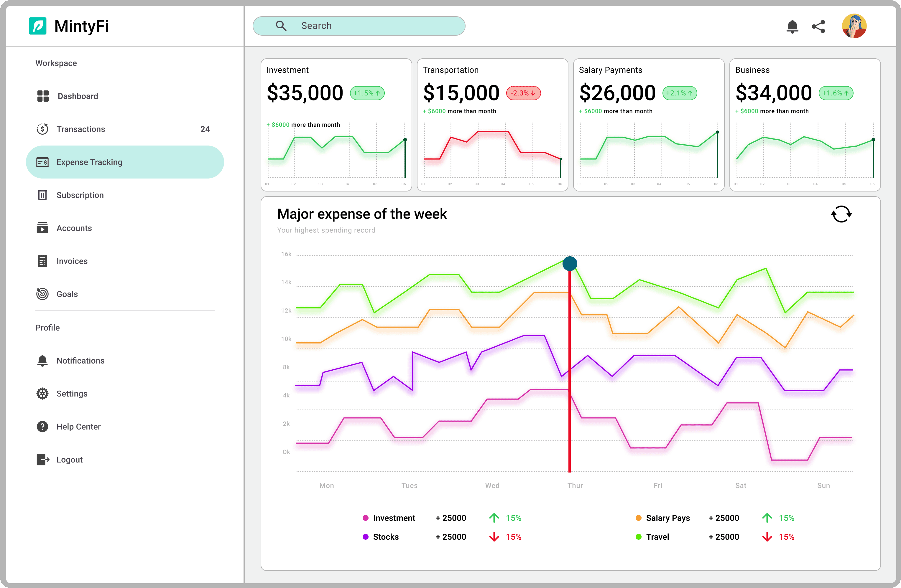Click the MintyFi leaf logo icon
Image resolution: width=901 pixels, height=588 pixels.
coord(37,26)
